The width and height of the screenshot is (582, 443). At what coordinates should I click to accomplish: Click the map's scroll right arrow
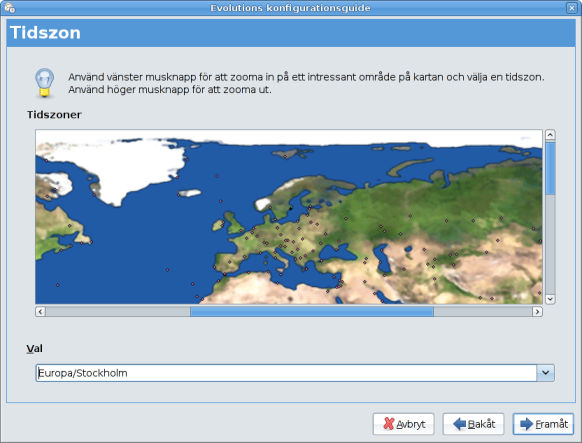(537, 311)
